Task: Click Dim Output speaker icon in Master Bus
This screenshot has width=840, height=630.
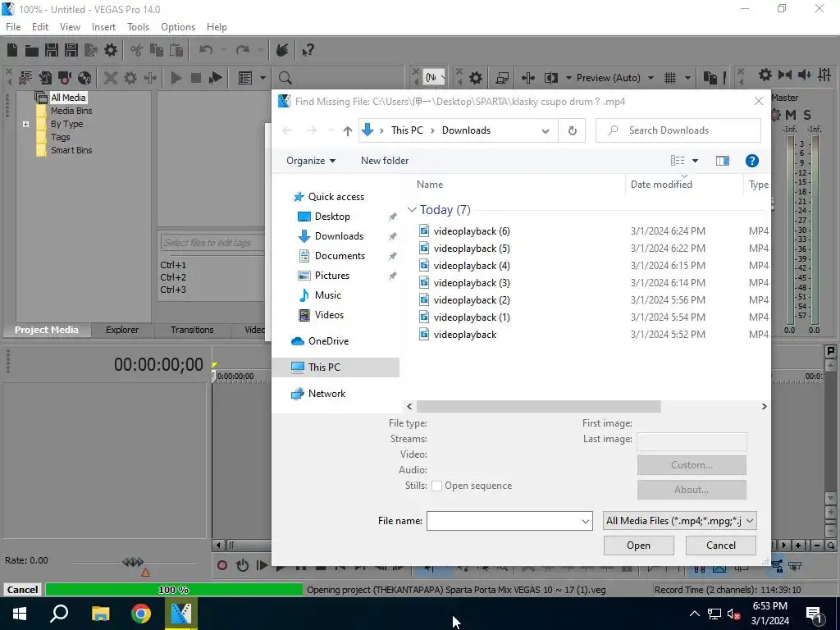Action: (805, 75)
